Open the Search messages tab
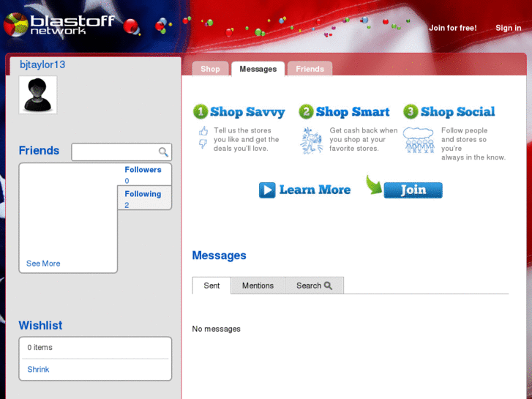532x399 pixels. point(314,286)
